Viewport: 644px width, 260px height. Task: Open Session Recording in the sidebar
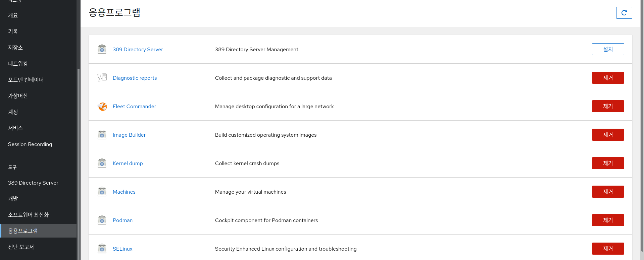(x=38, y=144)
